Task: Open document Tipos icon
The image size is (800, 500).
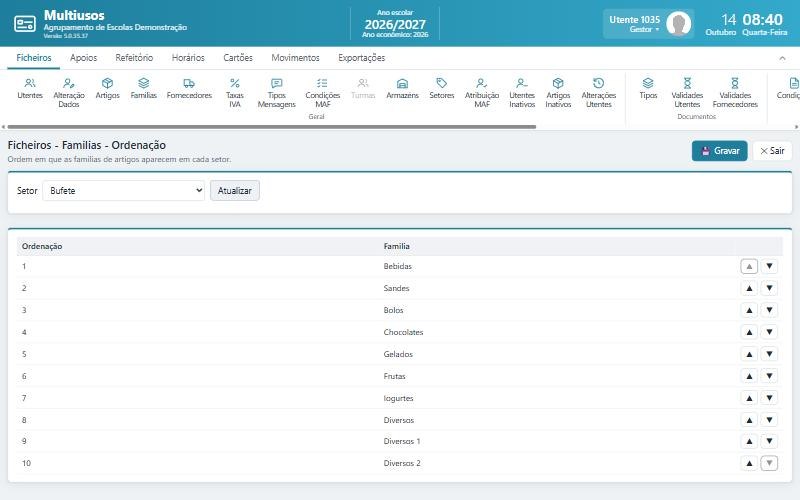Action: point(648,88)
